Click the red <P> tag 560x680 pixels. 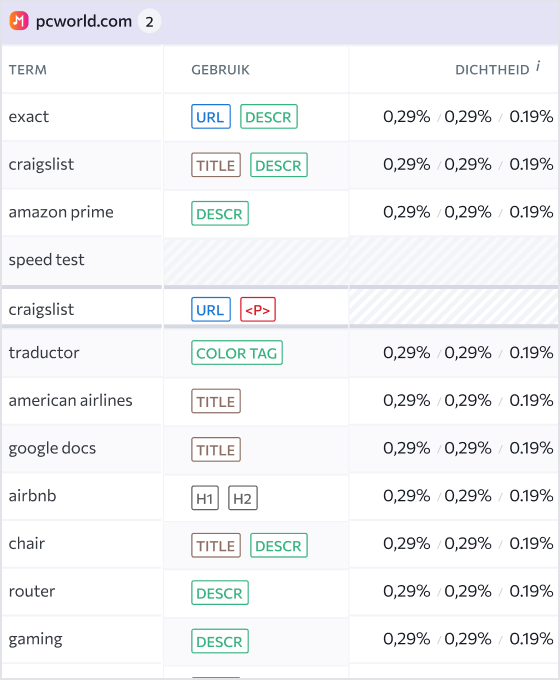[258, 310]
